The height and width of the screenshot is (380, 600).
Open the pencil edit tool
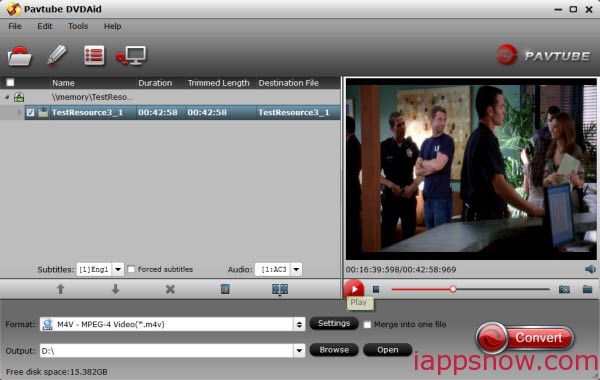[x=57, y=55]
